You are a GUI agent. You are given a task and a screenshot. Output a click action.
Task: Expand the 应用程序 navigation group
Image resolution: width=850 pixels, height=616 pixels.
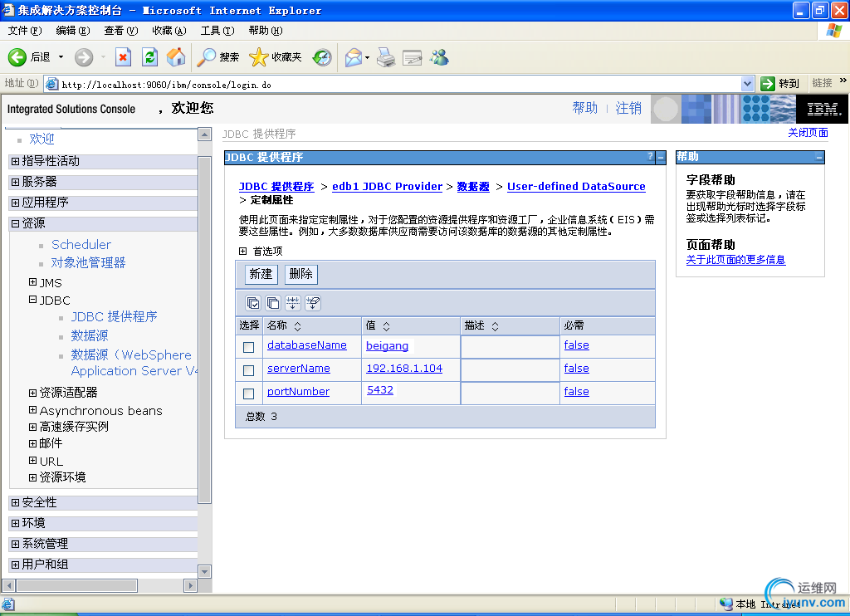[x=15, y=203]
